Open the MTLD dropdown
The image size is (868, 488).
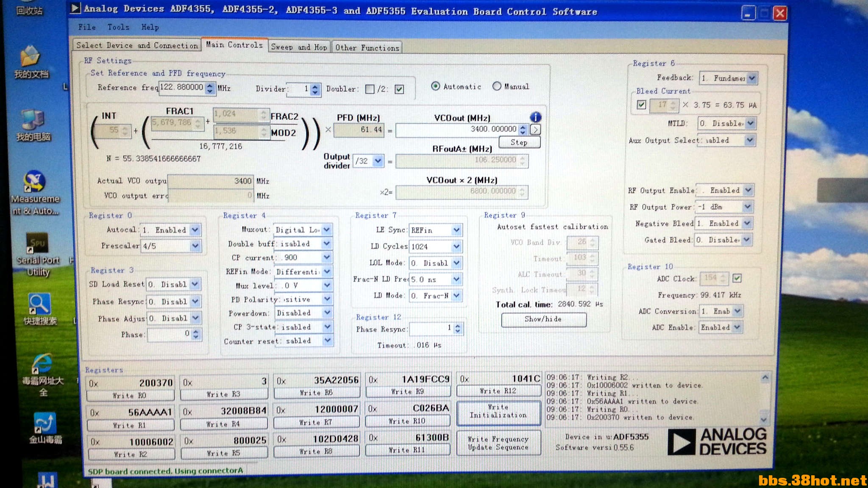pyautogui.click(x=727, y=123)
